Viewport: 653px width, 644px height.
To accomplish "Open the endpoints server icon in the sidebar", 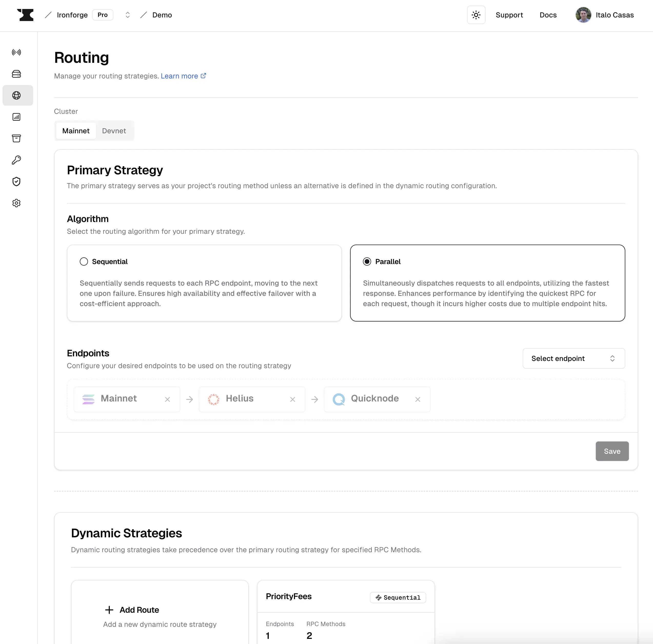I will 17,74.
